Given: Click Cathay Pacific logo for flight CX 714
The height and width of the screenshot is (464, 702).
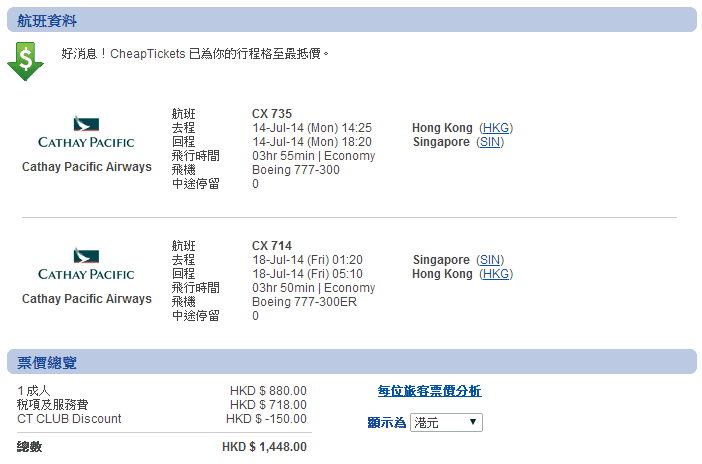Looking at the screenshot, I should (86, 265).
